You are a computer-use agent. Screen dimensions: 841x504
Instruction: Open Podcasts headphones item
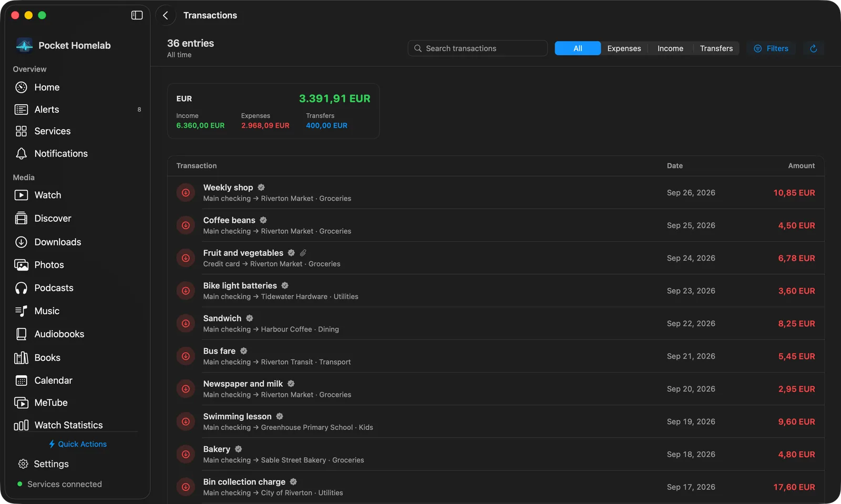pyautogui.click(x=78, y=288)
